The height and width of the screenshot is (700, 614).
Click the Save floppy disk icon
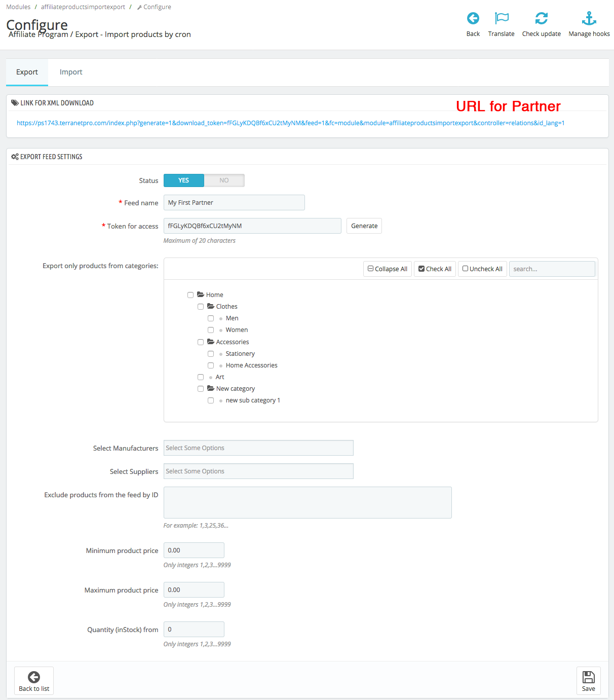click(x=589, y=677)
